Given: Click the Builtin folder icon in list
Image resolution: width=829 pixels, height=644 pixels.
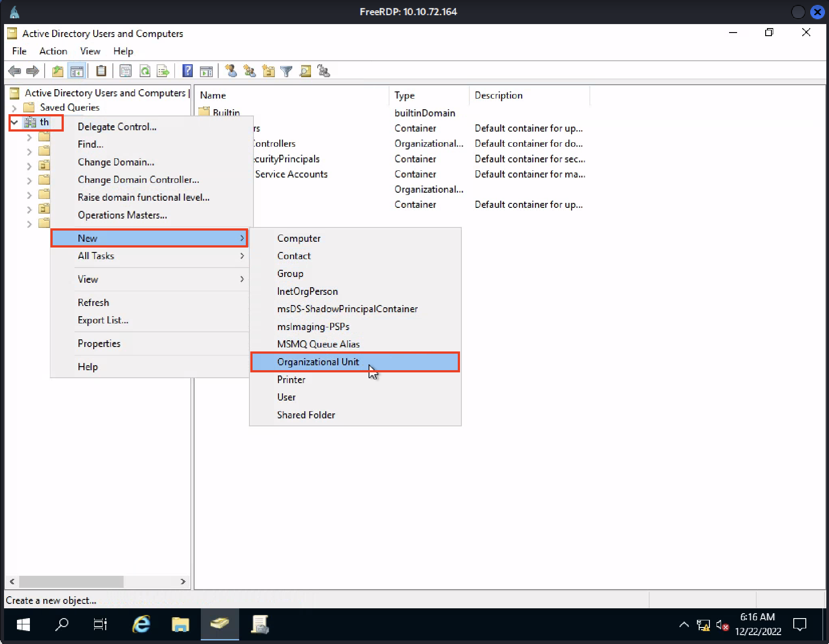Looking at the screenshot, I should [x=204, y=111].
